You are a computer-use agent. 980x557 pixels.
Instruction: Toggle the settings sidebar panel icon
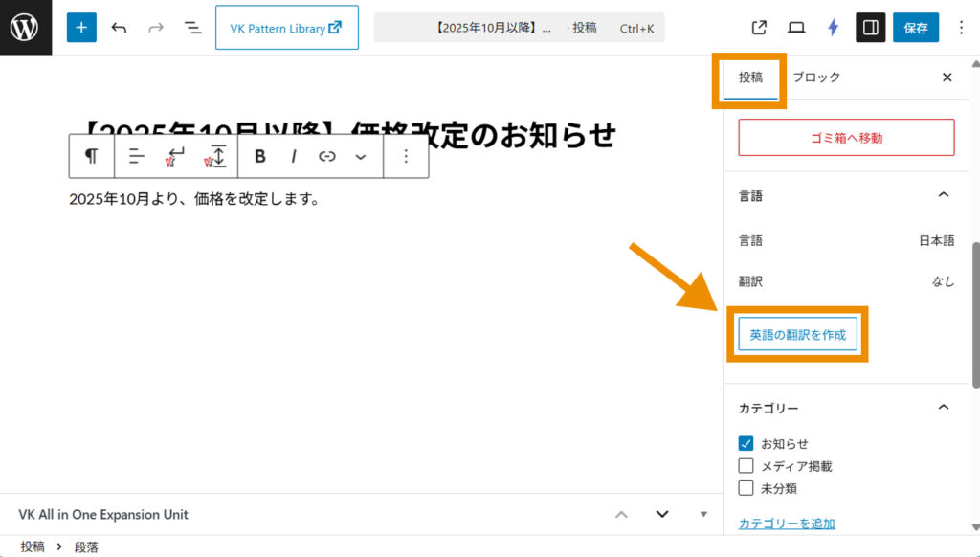[870, 28]
